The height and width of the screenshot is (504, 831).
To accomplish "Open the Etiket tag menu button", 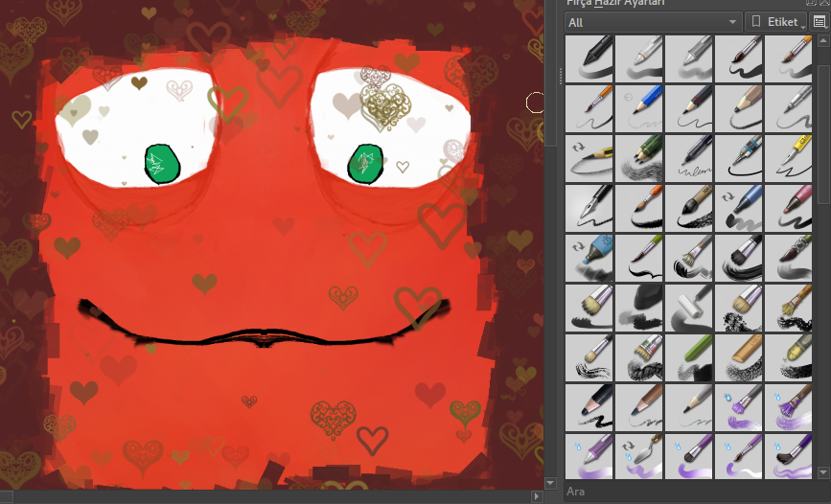I will click(x=775, y=22).
